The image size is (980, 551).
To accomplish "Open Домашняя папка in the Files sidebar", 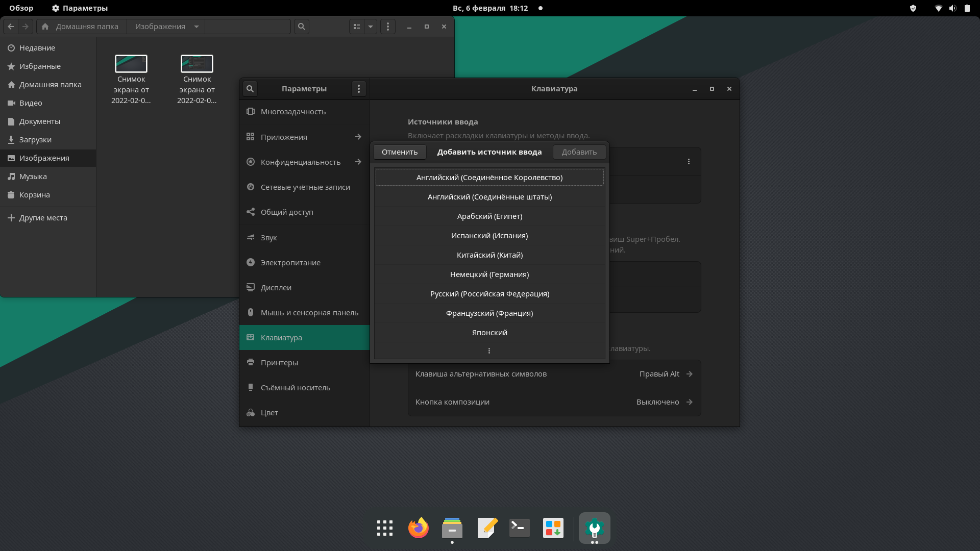I will [x=48, y=85].
